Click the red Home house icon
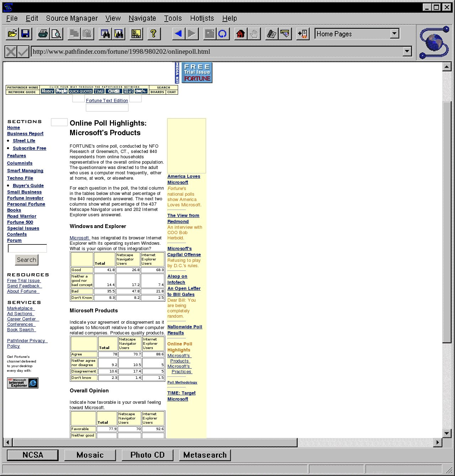 click(x=241, y=34)
